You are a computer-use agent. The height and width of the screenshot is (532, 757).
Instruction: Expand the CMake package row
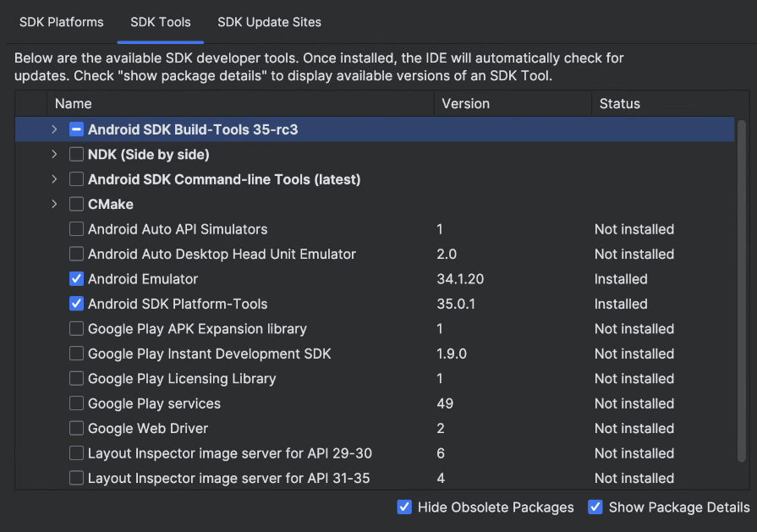(x=54, y=204)
